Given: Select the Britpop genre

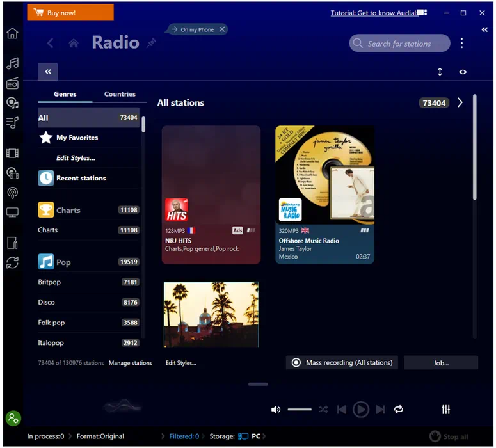Looking at the screenshot, I should tap(88, 282).
